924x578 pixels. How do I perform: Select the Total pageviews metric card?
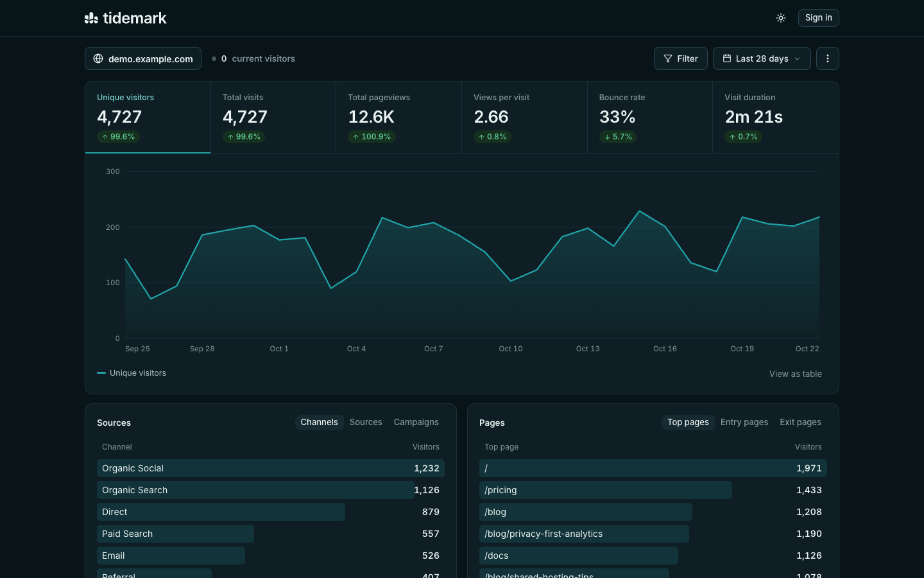coord(398,117)
